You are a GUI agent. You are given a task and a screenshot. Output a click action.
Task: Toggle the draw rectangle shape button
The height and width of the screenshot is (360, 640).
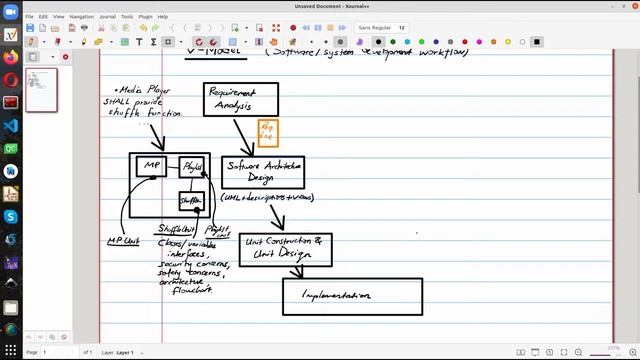pos(168,42)
